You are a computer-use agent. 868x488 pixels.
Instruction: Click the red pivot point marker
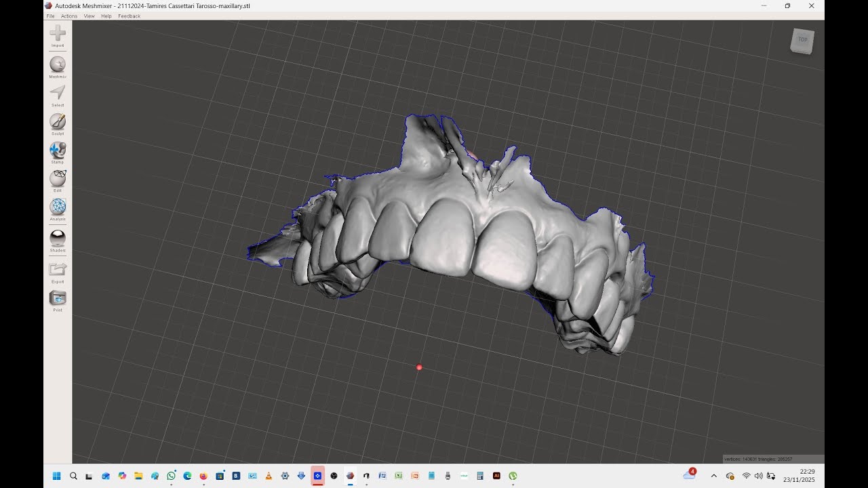(x=419, y=367)
